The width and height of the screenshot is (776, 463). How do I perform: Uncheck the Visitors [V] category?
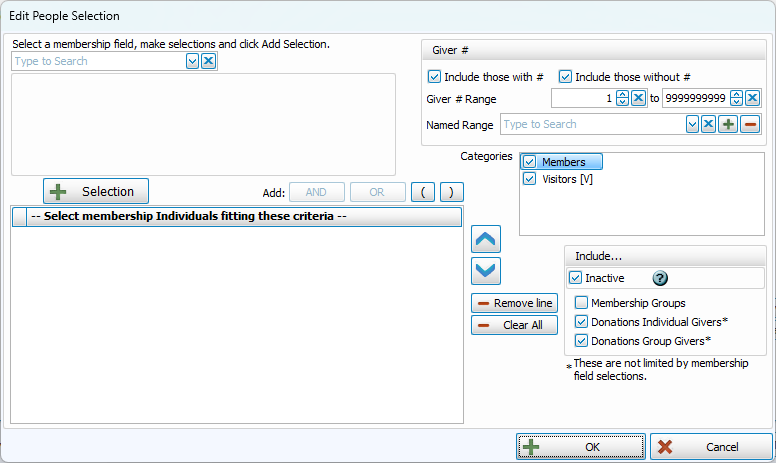click(530, 179)
